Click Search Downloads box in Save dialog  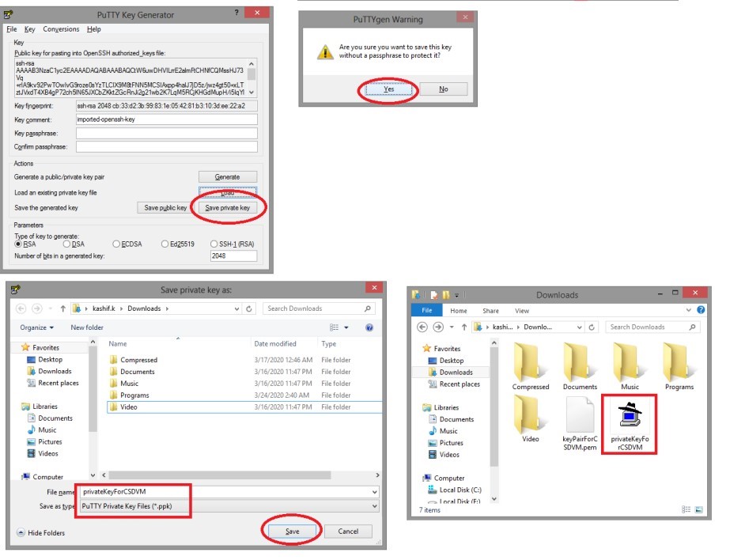(319, 308)
